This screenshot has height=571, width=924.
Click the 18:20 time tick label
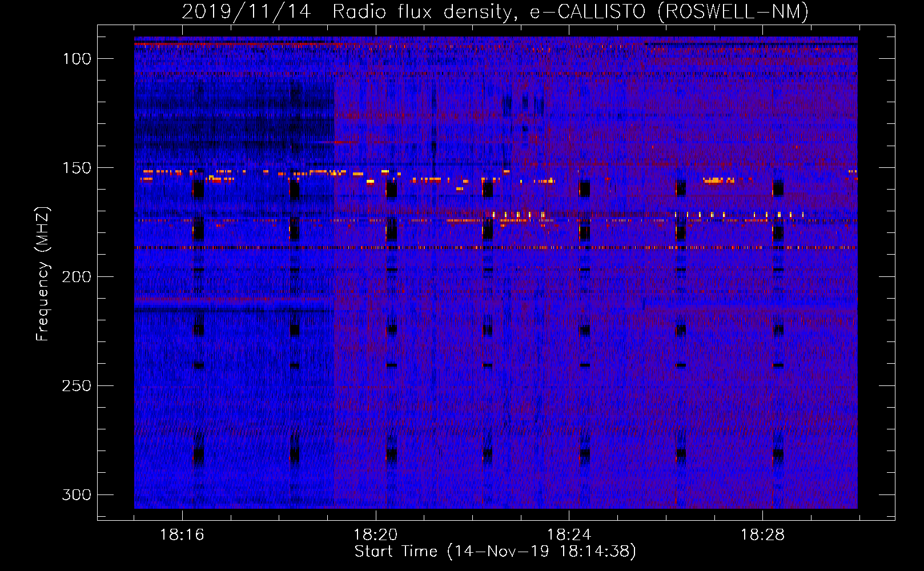tap(376, 535)
